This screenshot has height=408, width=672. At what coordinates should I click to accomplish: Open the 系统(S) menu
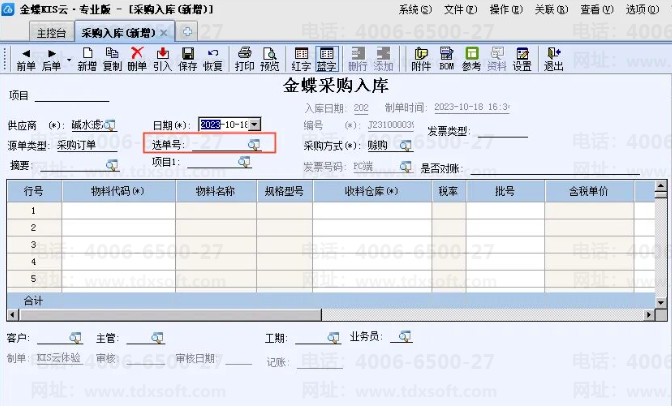coord(415,9)
